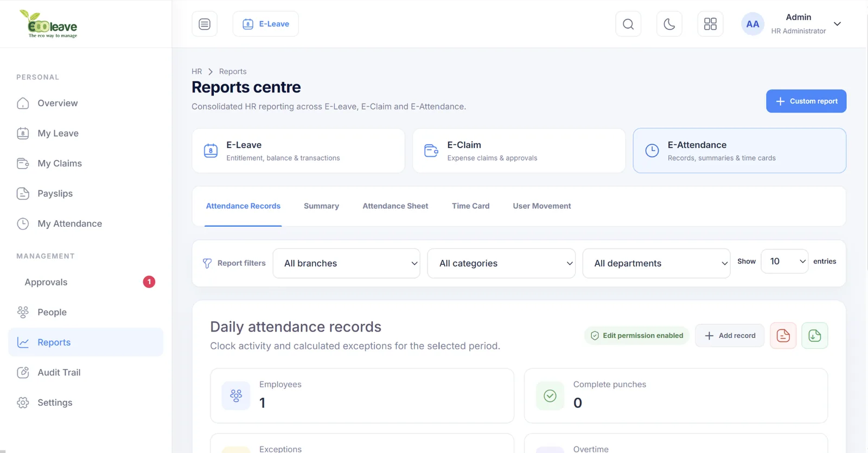
Task: Go to Overview page
Action: [x=58, y=103]
